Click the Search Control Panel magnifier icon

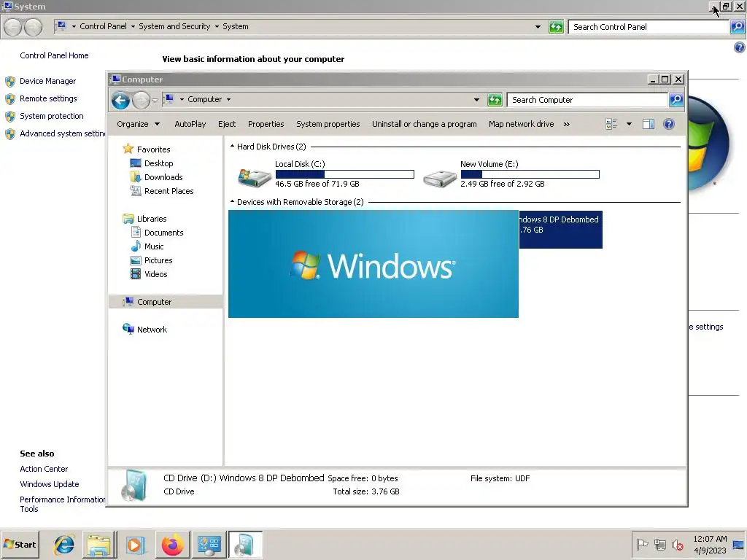coord(738,27)
